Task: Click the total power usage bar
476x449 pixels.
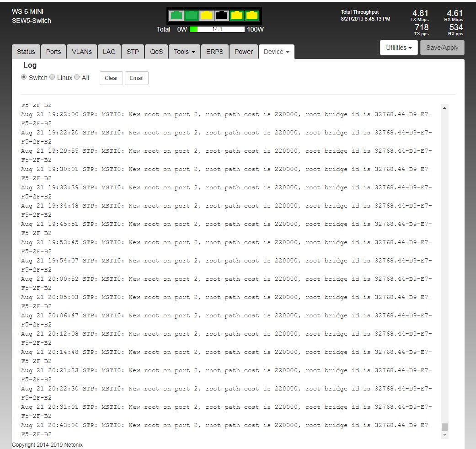Action: pos(217,29)
